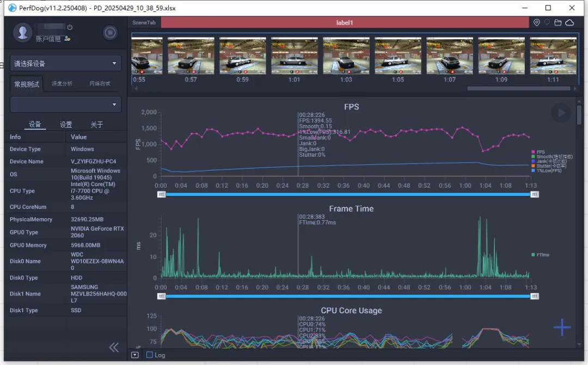Click FPS chart range slider right handle

click(x=535, y=195)
